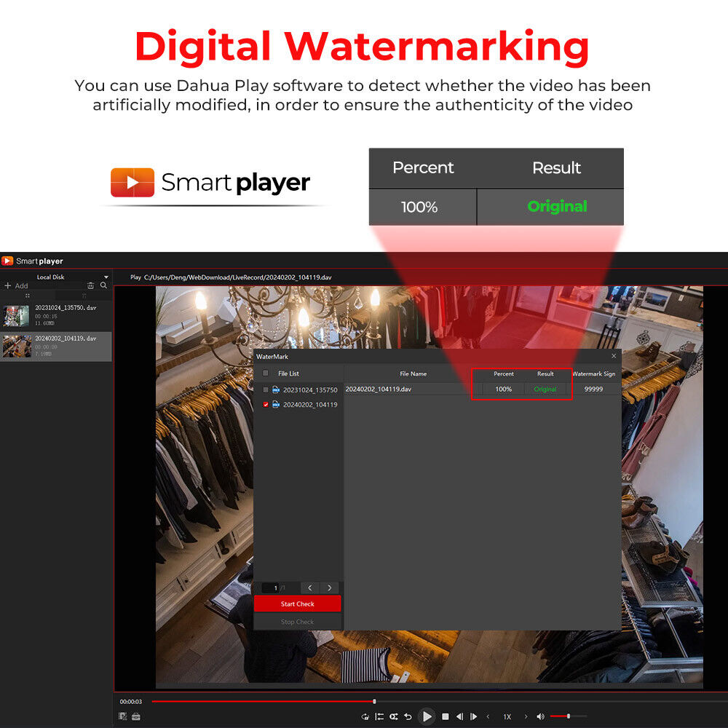The image size is (728, 728).
Task: Click the loop sync playback icon
Action: coord(365,716)
